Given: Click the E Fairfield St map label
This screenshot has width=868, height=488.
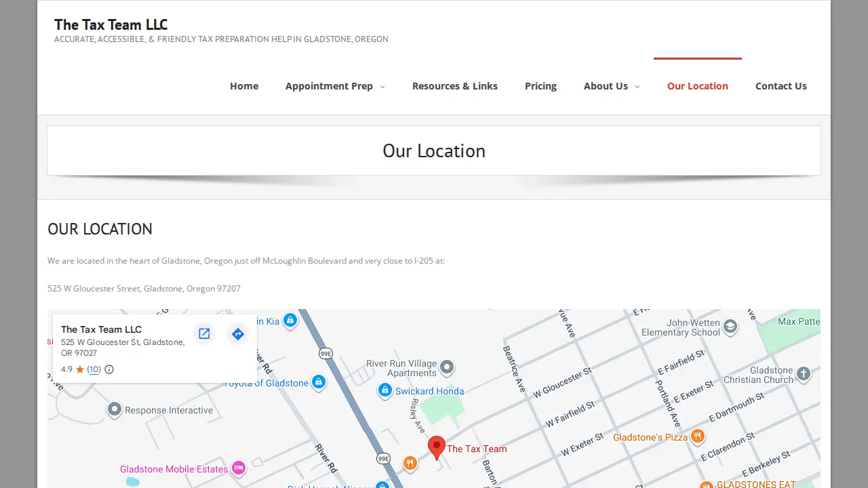Looking at the screenshot, I should coord(682,363).
